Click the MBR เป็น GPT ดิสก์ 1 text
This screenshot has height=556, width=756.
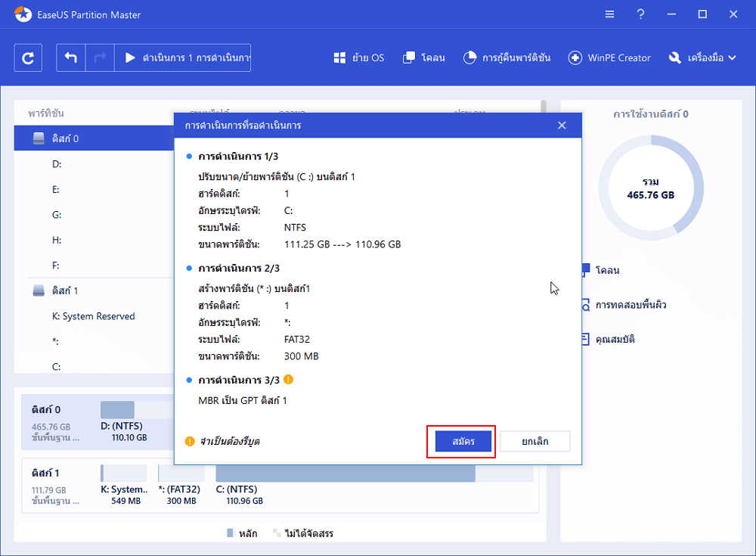tap(243, 400)
